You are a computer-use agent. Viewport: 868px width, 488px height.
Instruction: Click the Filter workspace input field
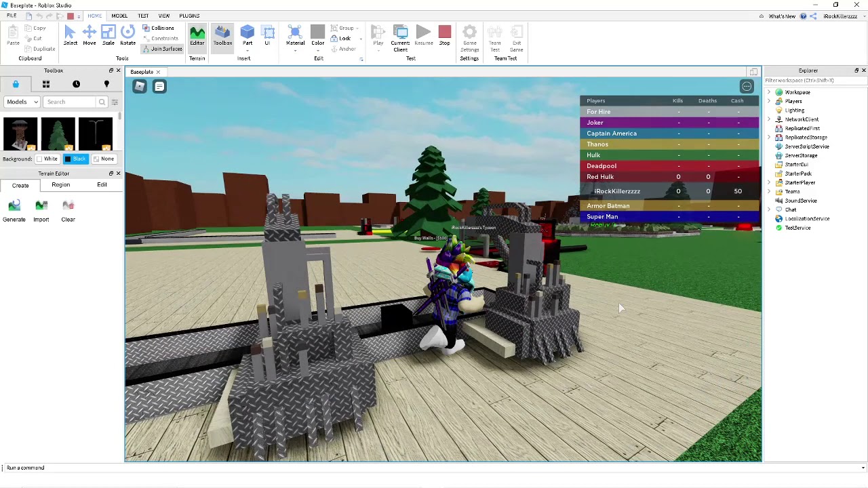coord(815,80)
